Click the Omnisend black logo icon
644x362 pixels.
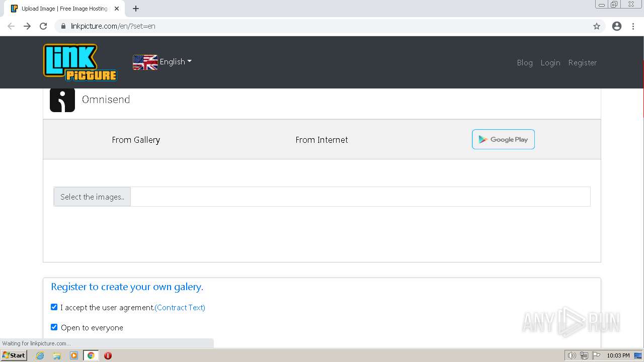62,100
